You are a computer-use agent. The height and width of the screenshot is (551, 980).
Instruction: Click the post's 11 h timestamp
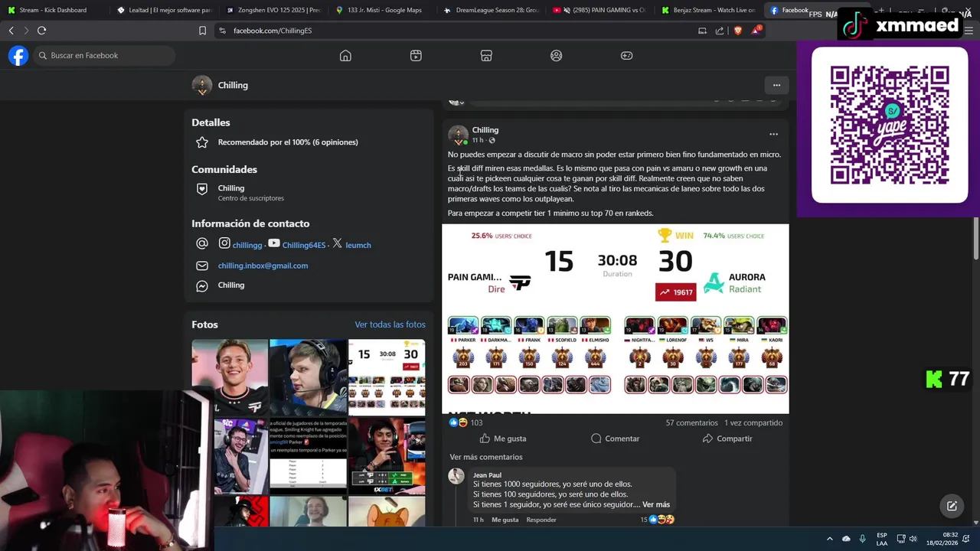pyautogui.click(x=478, y=140)
